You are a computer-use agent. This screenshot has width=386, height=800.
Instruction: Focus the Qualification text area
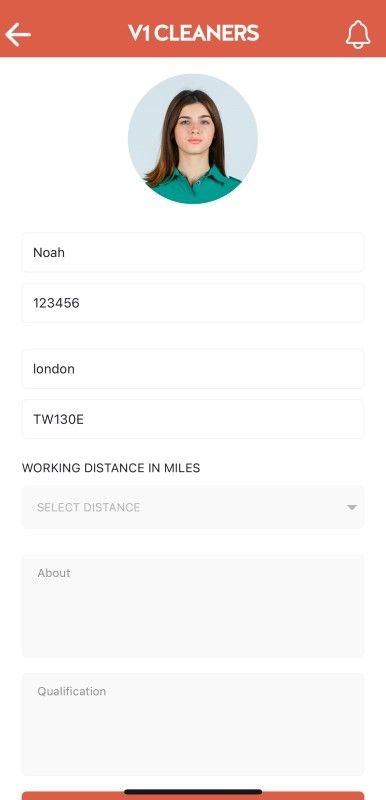pos(193,724)
